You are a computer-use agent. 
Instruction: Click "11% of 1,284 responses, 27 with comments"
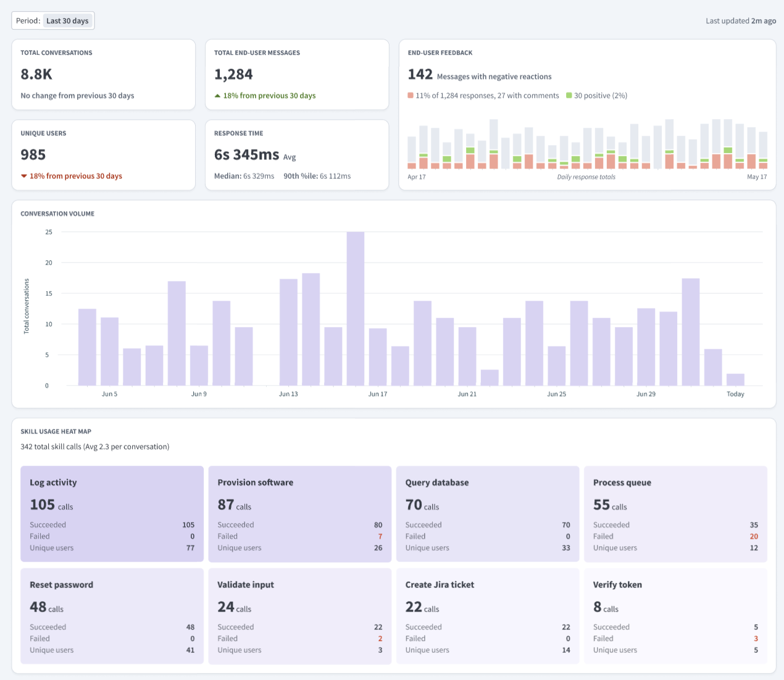487,96
